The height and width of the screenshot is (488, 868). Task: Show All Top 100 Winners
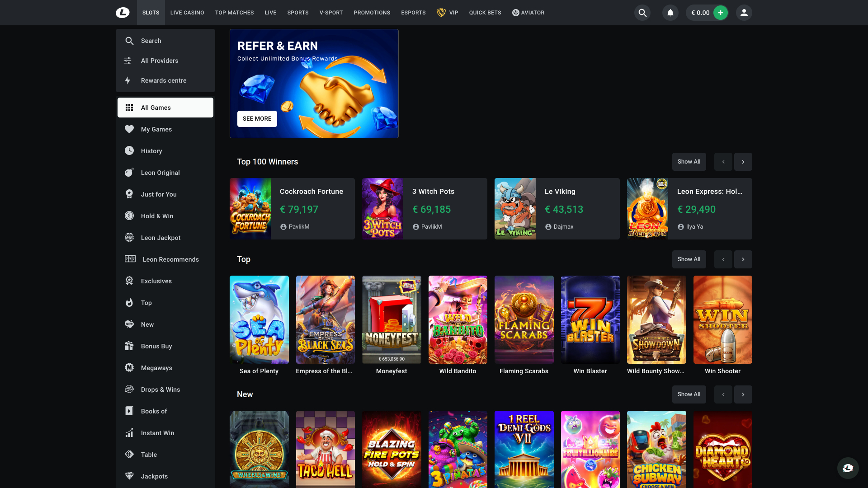689,161
